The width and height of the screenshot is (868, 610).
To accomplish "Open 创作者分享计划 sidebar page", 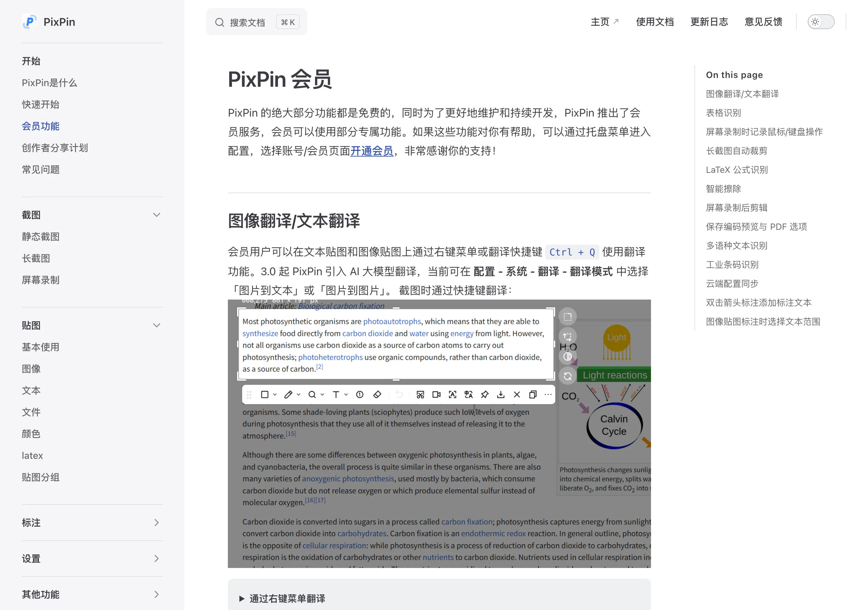I will click(x=55, y=148).
